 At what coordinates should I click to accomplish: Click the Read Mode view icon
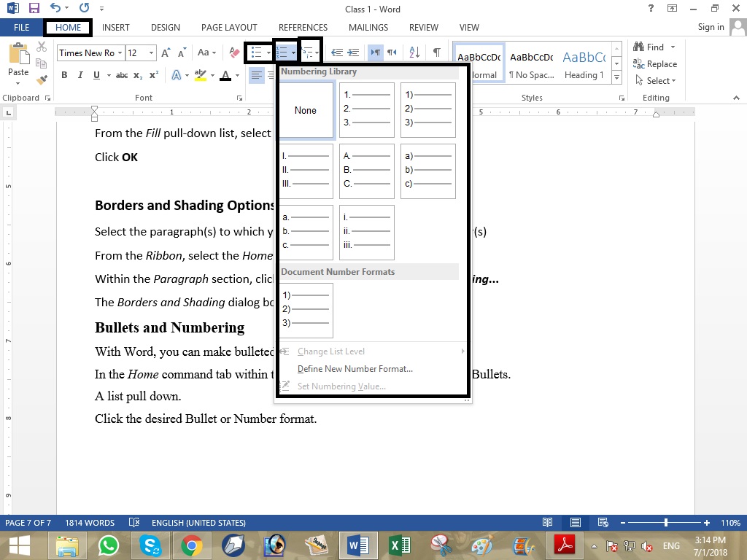click(547, 522)
